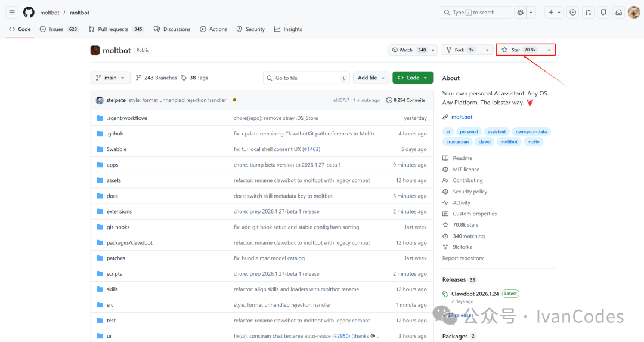Open the .github folder
This screenshot has height=342, width=644.
[115, 134]
